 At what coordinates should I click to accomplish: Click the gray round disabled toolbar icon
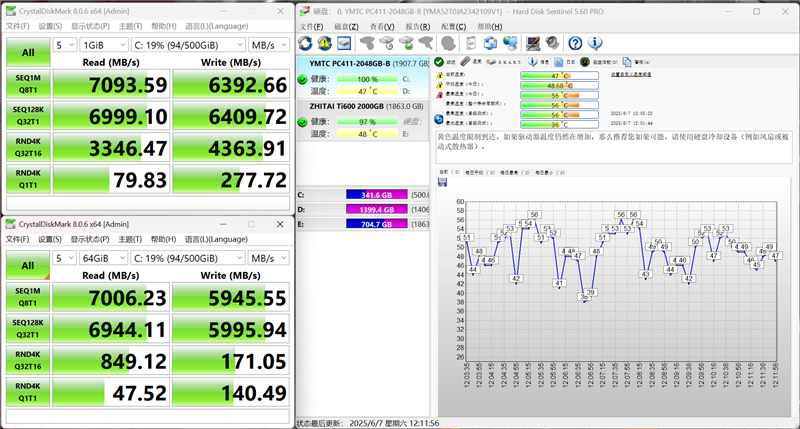pyautogui.click(x=448, y=43)
